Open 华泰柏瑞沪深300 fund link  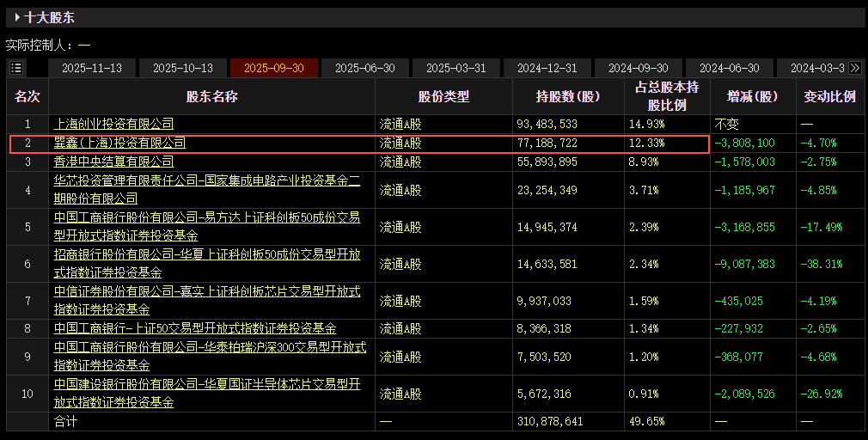(210, 357)
